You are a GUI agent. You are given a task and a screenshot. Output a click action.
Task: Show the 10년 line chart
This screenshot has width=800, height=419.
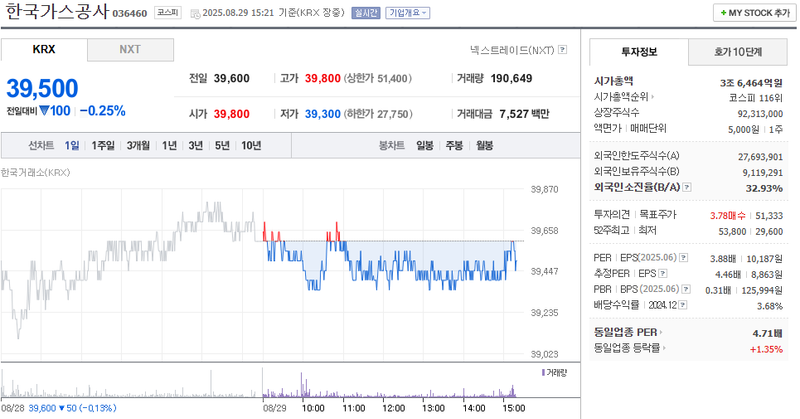251,145
